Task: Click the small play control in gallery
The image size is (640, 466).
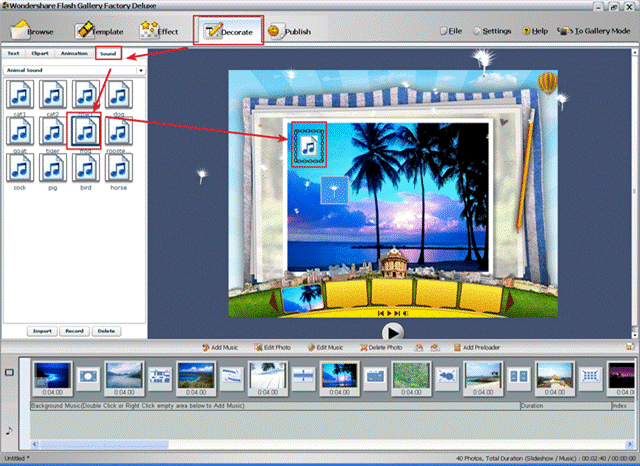Action: 389,313
